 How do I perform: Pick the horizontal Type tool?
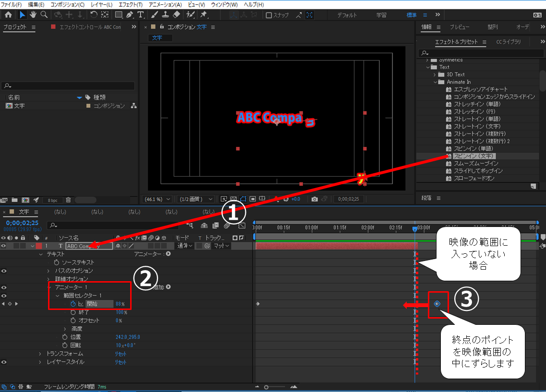pyautogui.click(x=140, y=15)
